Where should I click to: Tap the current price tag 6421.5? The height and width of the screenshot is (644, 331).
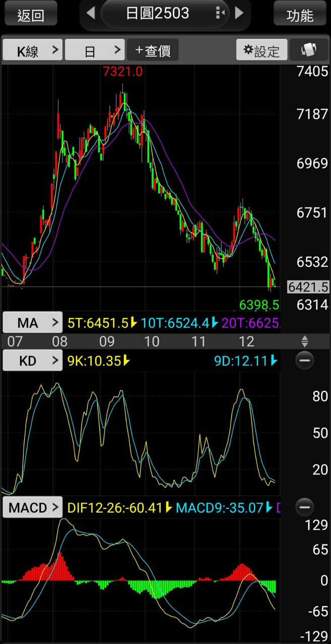tap(308, 287)
